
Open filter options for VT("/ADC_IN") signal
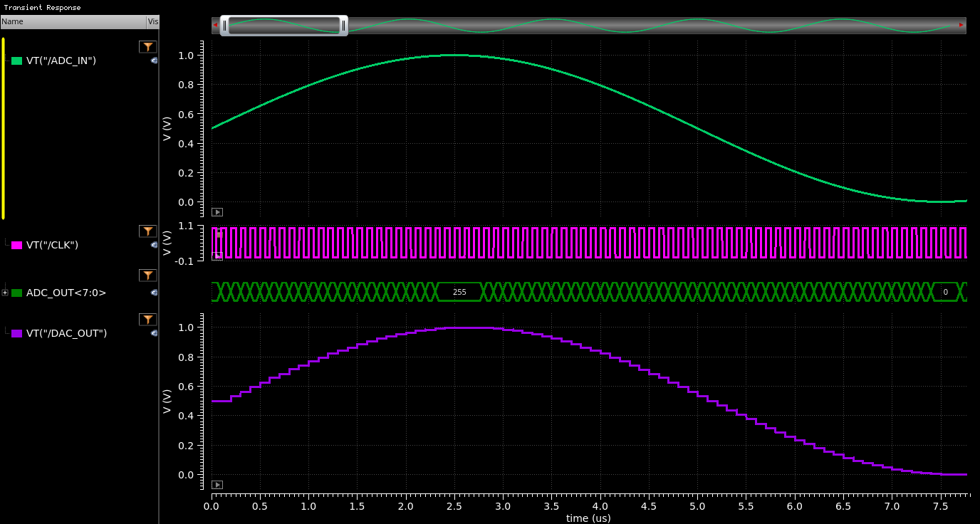(x=148, y=46)
